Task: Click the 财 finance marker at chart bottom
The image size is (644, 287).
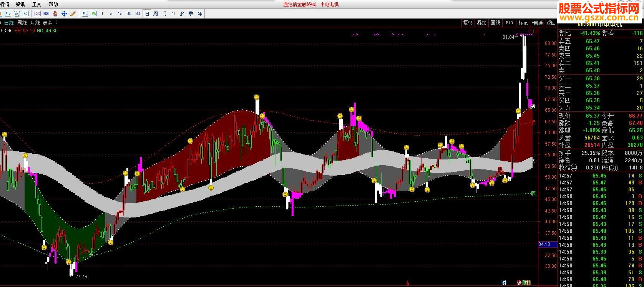Action: tap(504, 283)
